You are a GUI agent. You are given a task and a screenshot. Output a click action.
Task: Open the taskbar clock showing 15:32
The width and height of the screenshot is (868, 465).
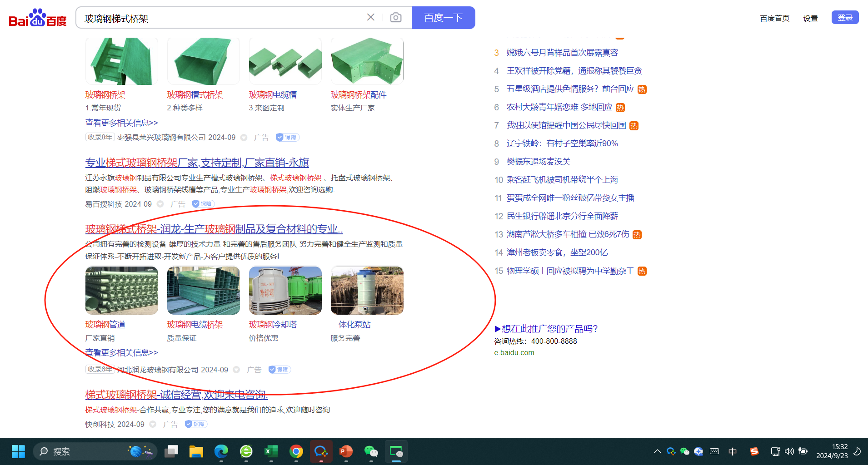(x=832, y=451)
